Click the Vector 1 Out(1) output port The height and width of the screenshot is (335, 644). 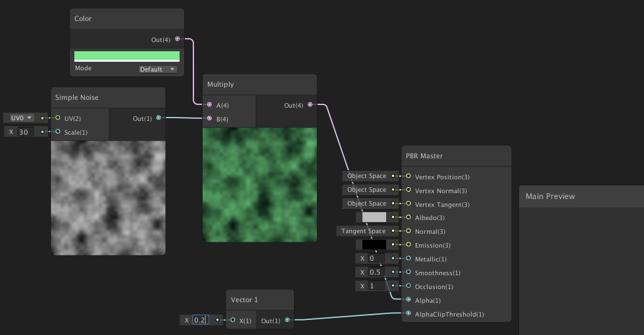(x=287, y=321)
